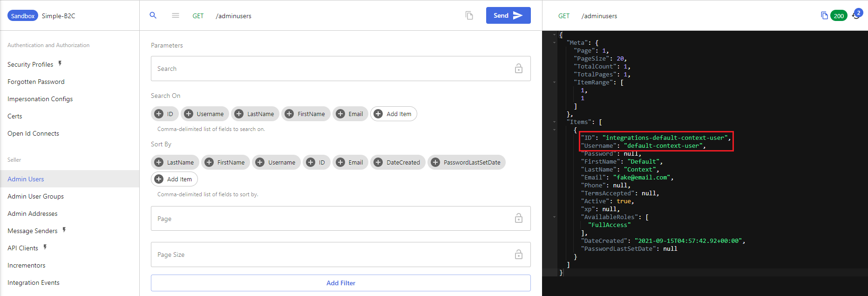Click the GET method label in response header
The width and height of the screenshot is (868, 296).
564,16
